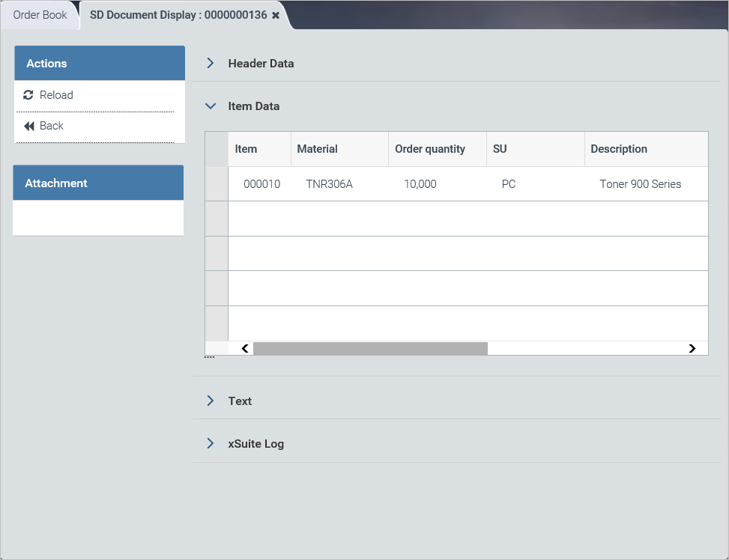Expand the Text section

point(211,401)
